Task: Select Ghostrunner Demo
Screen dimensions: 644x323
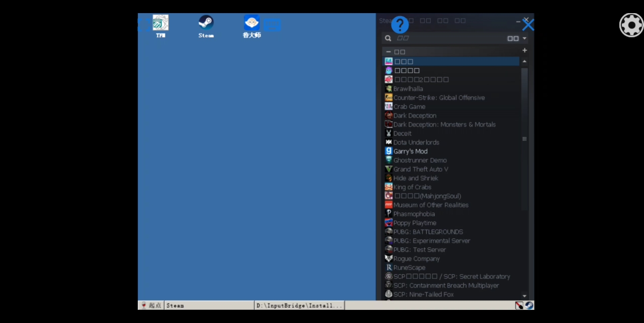Action: (x=451, y=160)
